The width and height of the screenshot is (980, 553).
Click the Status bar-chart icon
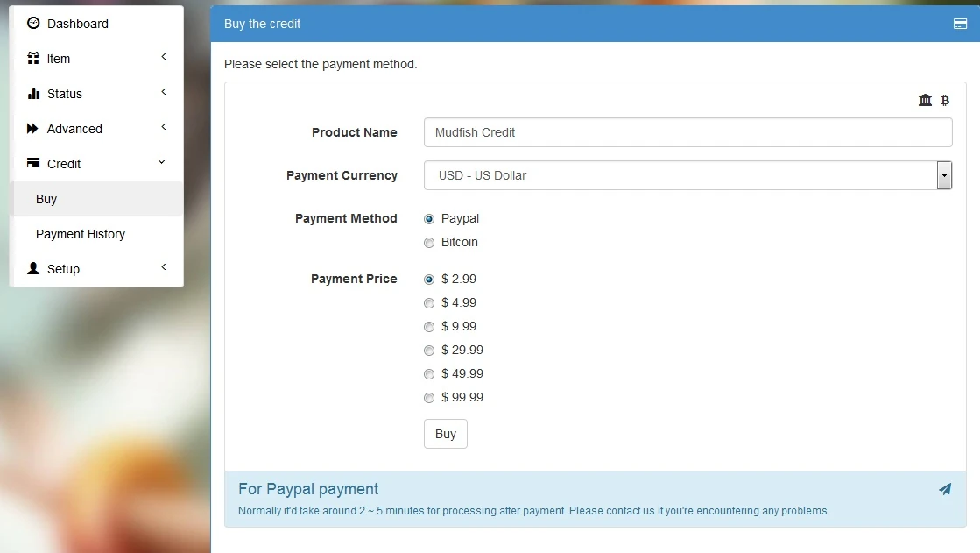(33, 94)
